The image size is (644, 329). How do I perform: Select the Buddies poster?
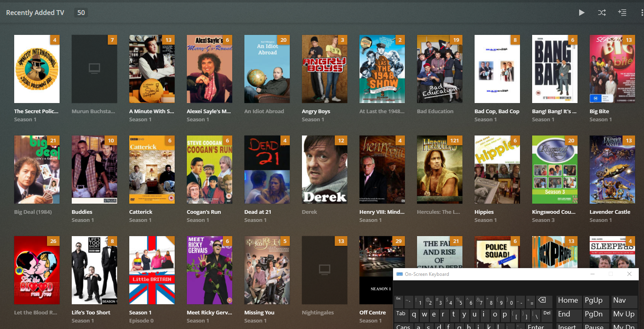click(94, 170)
